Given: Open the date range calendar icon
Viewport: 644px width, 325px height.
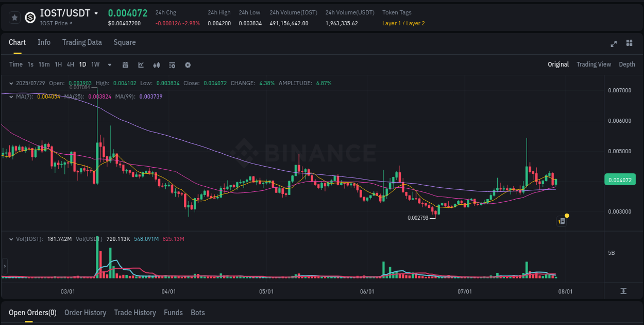Looking at the screenshot, I should (126, 65).
